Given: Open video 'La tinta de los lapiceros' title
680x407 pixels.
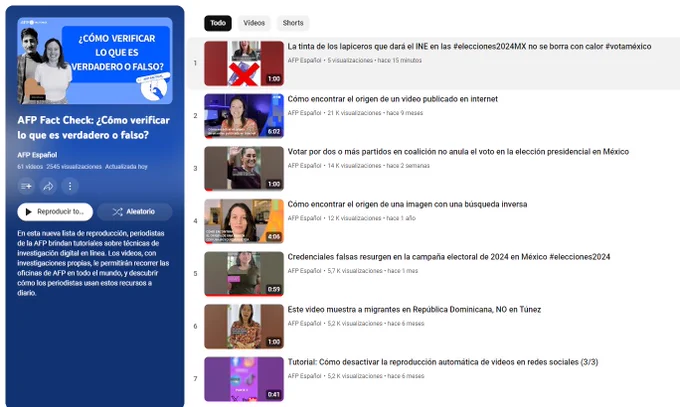Looking at the screenshot, I should click(469, 46).
